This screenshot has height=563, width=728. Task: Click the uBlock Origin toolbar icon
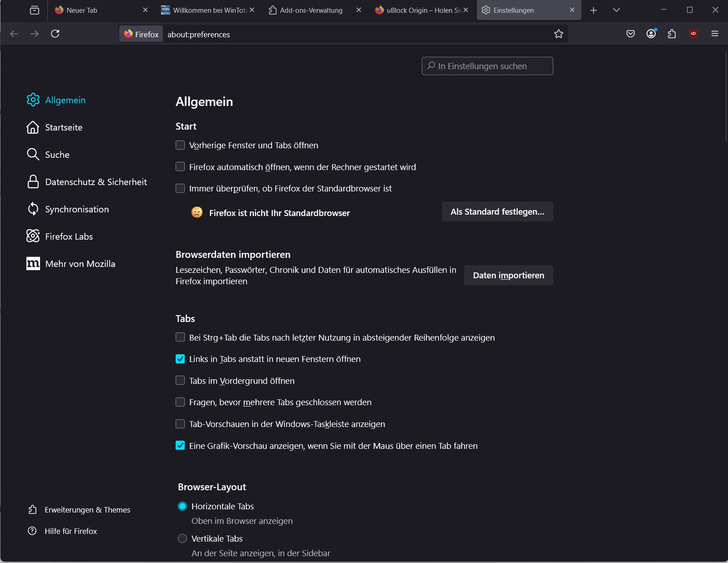pos(693,34)
